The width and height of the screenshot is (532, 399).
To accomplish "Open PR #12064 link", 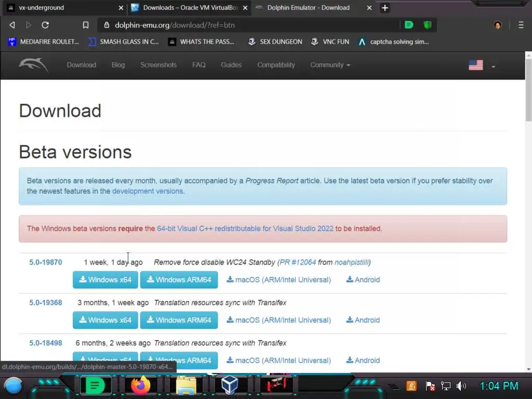I will coord(298,262).
